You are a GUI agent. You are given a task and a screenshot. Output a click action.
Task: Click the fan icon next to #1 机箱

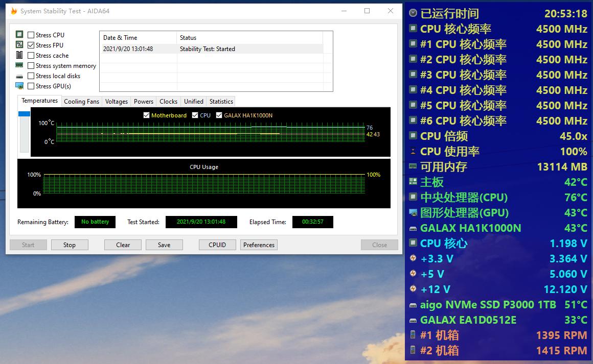click(x=413, y=335)
